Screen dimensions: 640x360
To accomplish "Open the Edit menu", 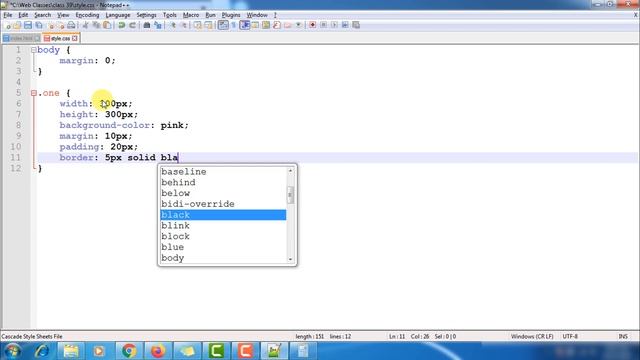I will [x=23, y=15].
